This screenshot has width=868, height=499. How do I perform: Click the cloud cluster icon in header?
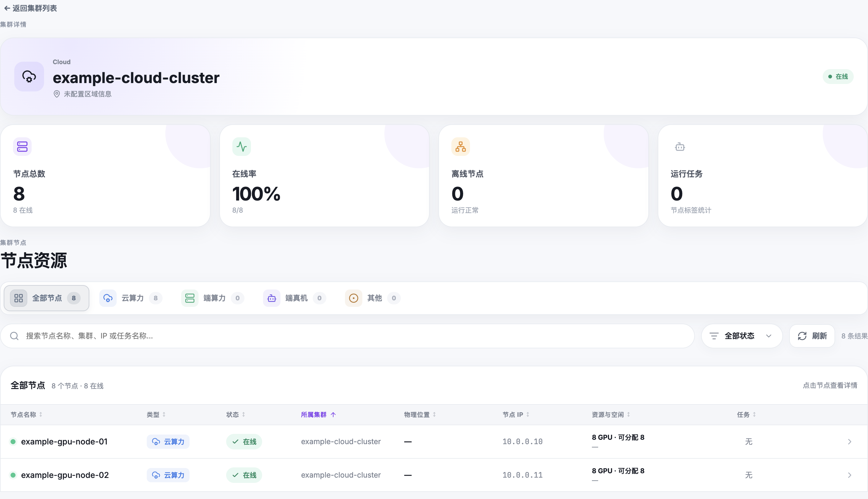29,77
